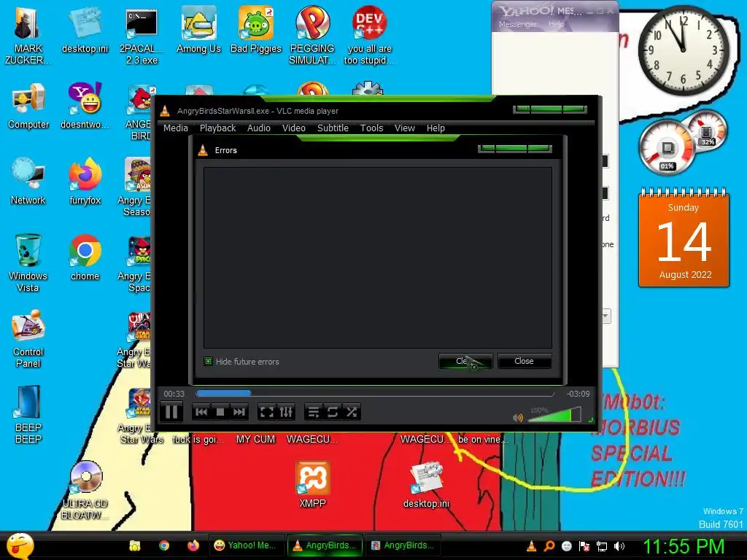This screenshot has height=560, width=747.
Task: Click the analog clock gadget
Action: (683, 50)
